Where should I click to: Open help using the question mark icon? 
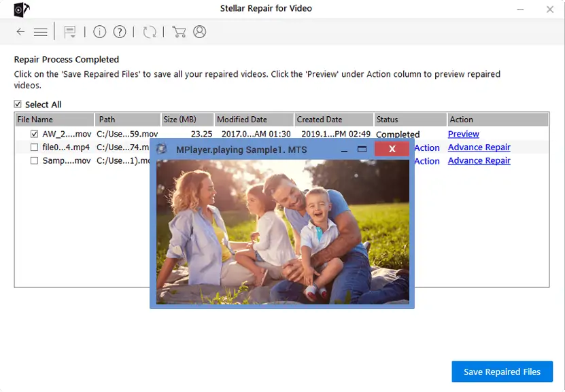tap(119, 31)
